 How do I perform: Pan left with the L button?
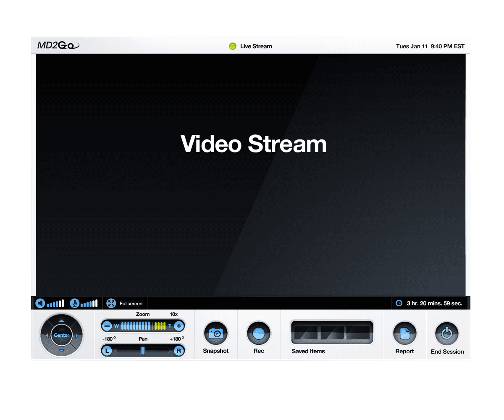click(x=107, y=351)
